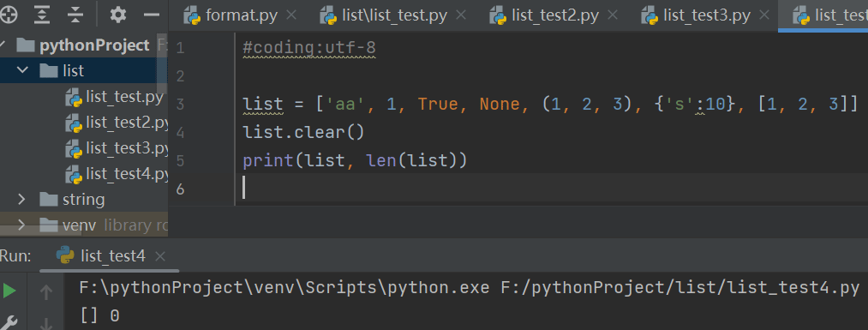Click the down arrow in the Run console
Viewport: 868px width, 330px height.
coord(46,323)
